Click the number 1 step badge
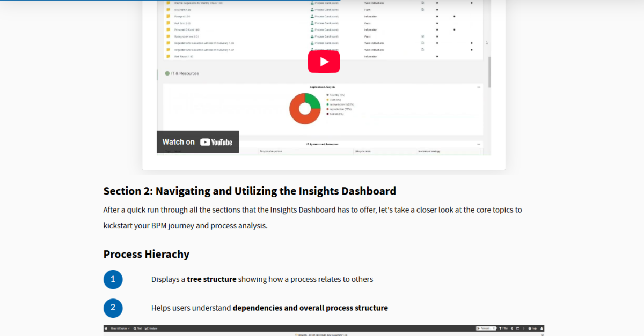 tap(113, 279)
